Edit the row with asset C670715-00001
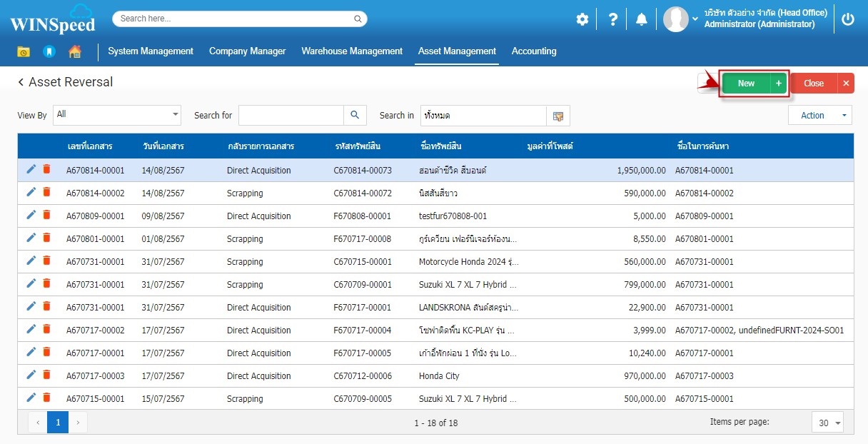 (31, 261)
